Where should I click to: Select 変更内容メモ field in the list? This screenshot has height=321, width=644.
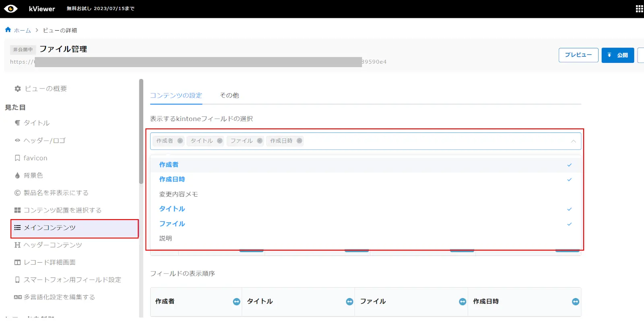coord(178,194)
